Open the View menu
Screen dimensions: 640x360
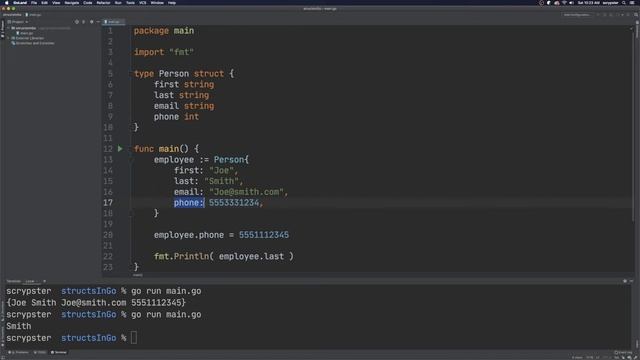(x=56, y=2)
